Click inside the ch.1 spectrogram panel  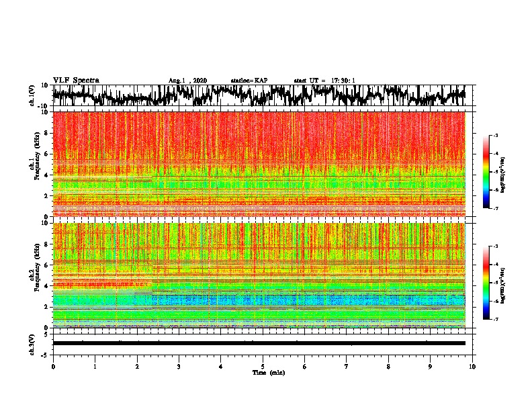tap(259, 164)
